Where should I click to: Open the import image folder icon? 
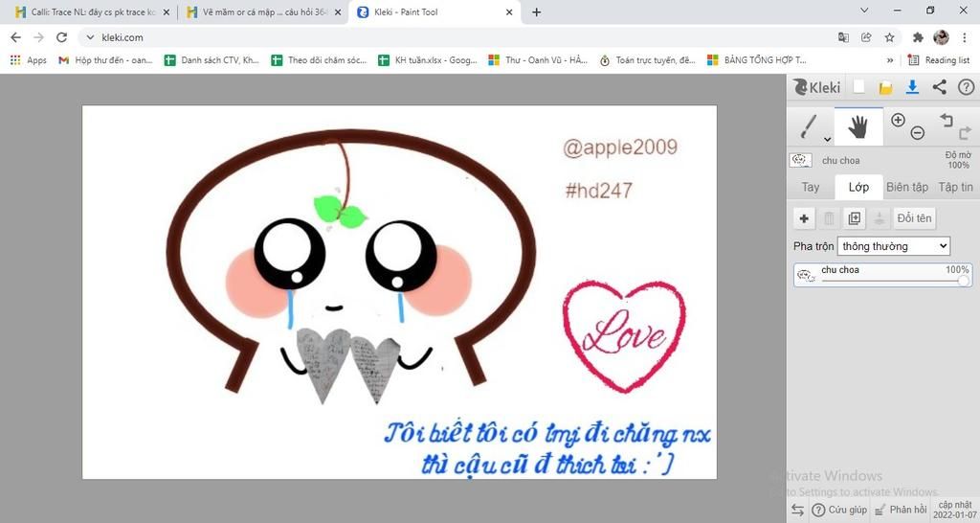click(x=885, y=87)
